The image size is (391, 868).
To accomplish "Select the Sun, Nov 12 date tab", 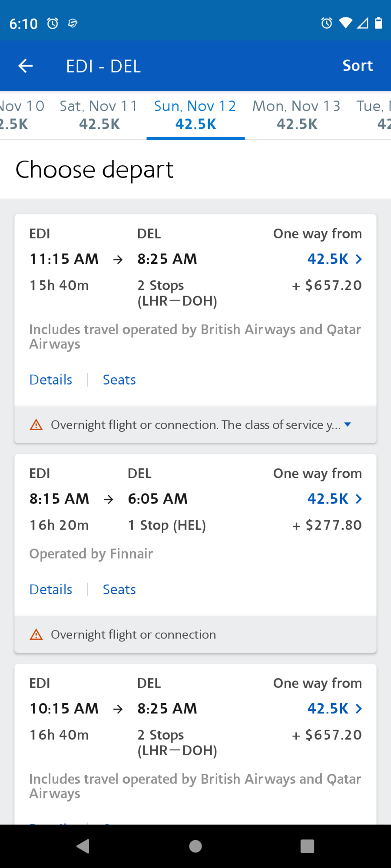I will tap(195, 115).
